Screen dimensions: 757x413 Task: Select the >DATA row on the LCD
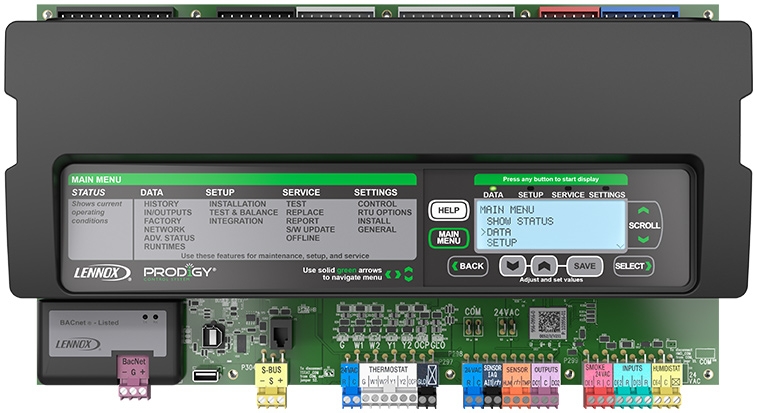pyautogui.click(x=496, y=232)
